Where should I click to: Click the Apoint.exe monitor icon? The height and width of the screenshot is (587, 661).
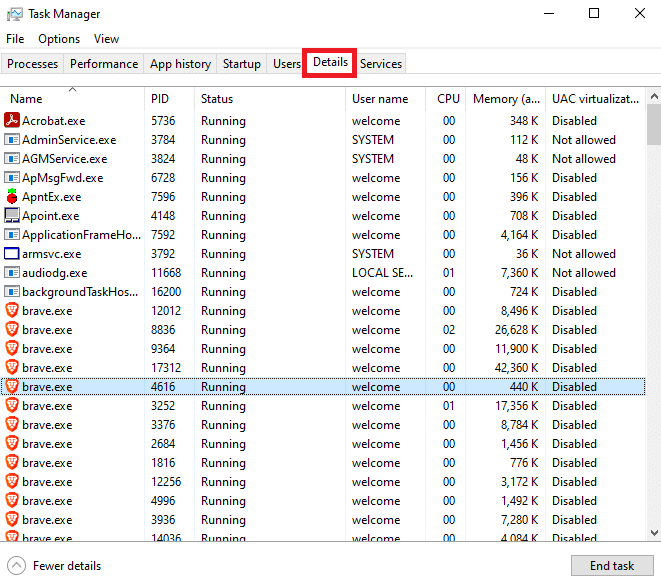[x=12, y=215]
